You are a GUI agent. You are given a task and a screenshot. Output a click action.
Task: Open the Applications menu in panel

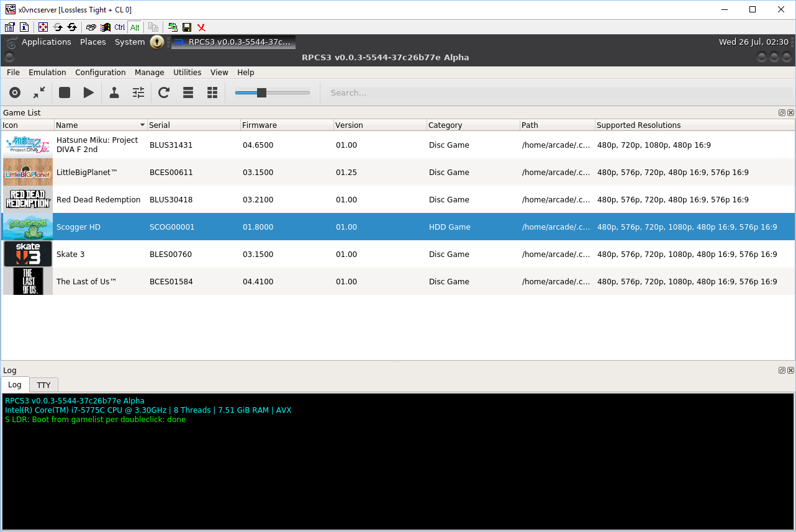click(47, 42)
